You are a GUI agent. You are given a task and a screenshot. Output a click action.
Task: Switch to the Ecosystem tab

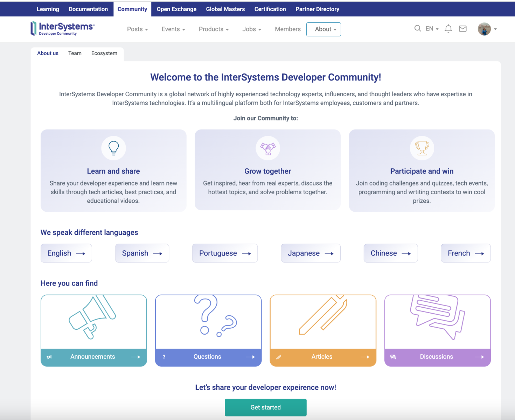point(104,53)
